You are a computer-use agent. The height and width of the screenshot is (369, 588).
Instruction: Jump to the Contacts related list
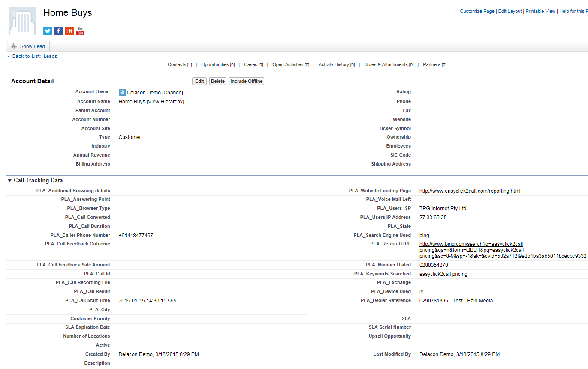tap(177, 64)
